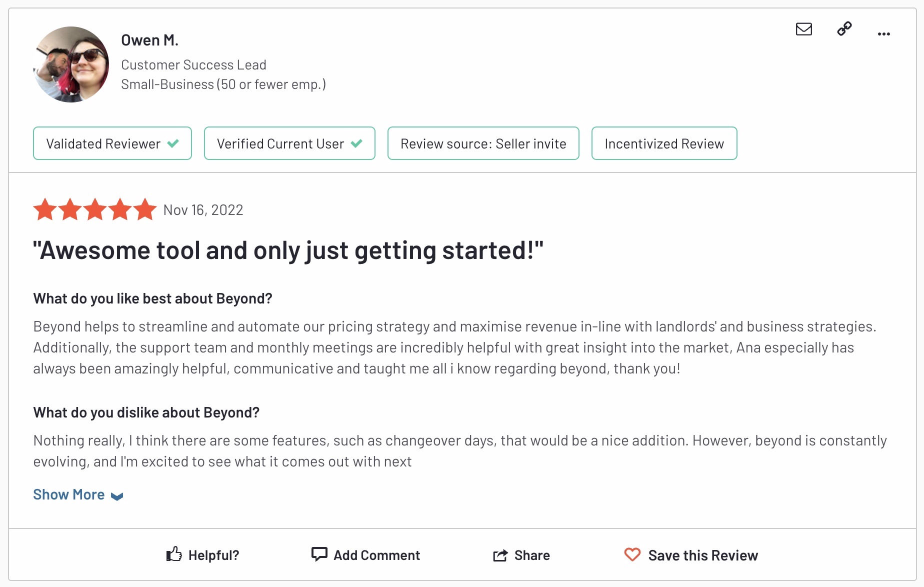Open the three-dot options menu
The width and height of the screenshot is (924, 587).
click(884, 33)
